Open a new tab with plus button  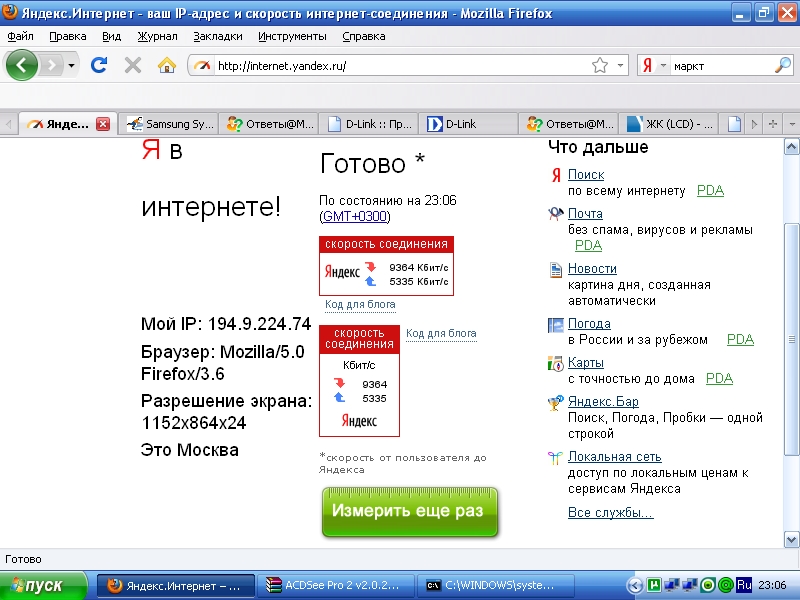click(x=773, y=124)
